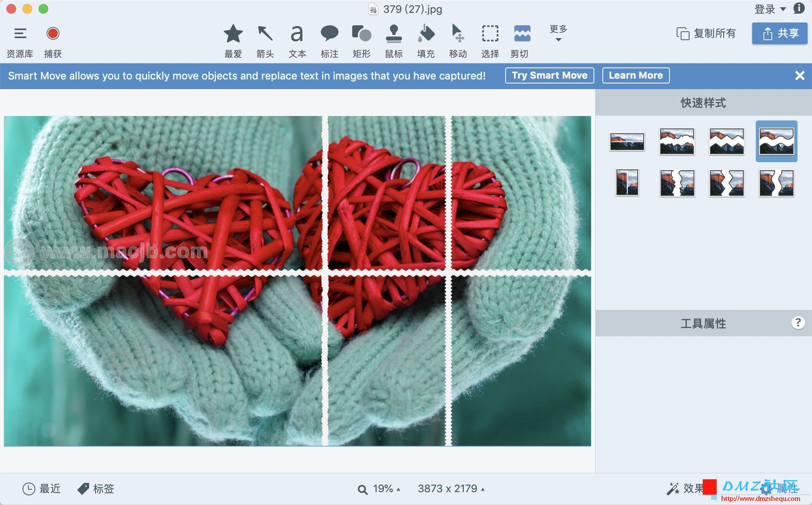Click Copy All (复制所有) button

(706, 33)
